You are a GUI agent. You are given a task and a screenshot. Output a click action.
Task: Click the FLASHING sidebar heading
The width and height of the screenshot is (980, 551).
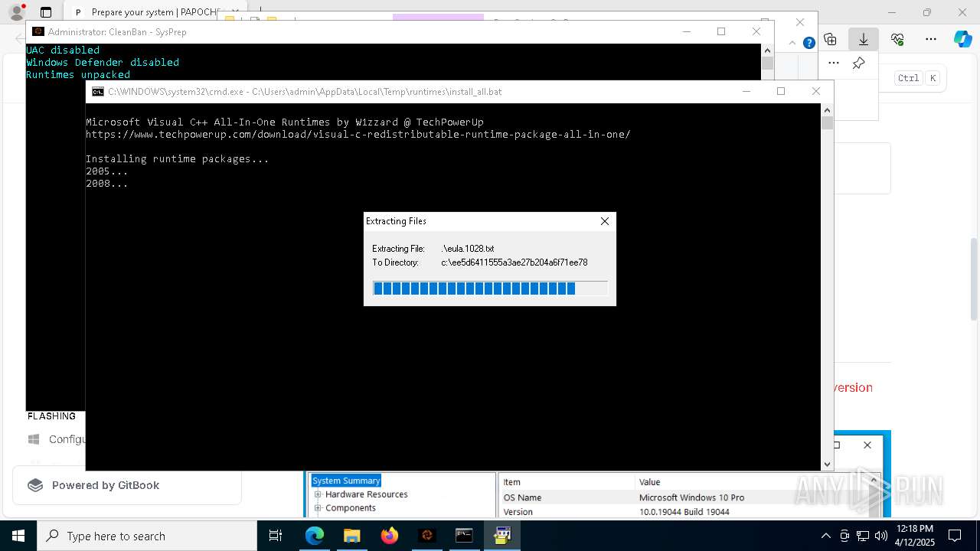tap(51, 416)
